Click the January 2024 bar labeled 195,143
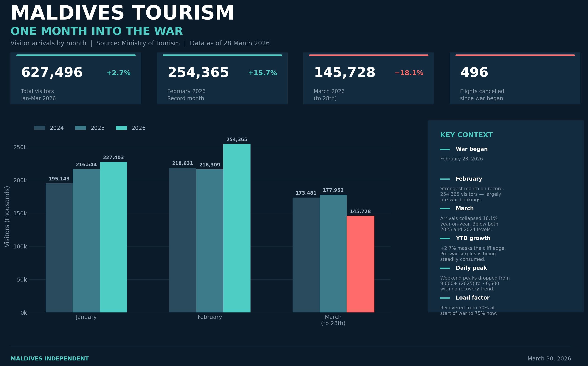 click(x=59, y=248)
